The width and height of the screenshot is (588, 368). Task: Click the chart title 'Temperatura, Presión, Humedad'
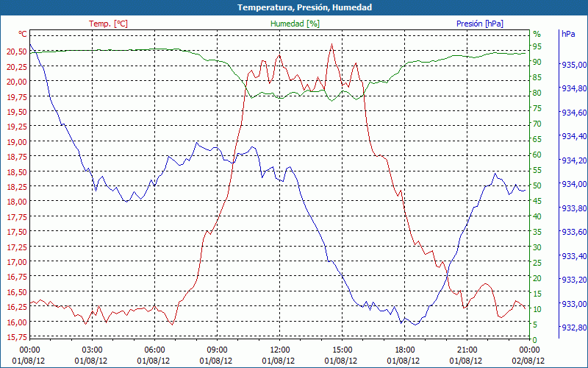(x=304, y=7)
